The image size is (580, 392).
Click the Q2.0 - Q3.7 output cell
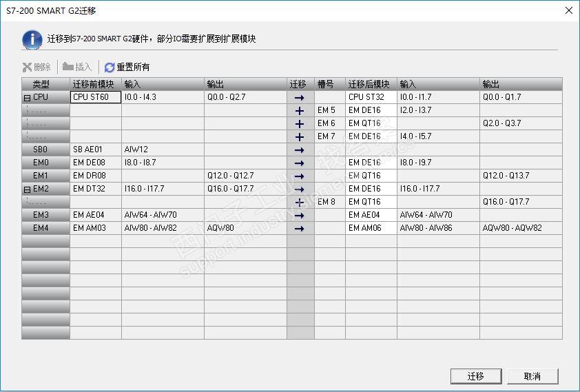point(521,123)
